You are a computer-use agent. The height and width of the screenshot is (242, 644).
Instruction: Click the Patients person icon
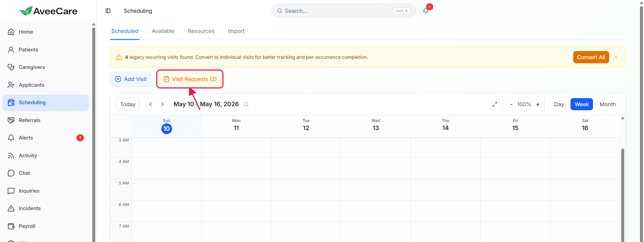tap(11, 50)
